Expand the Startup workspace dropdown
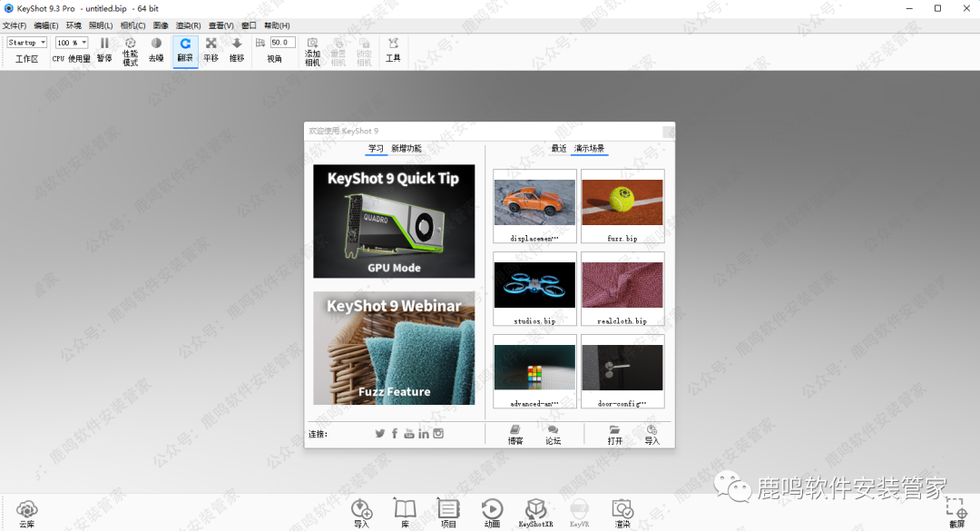980x531 pixels. tap(27, 43)
